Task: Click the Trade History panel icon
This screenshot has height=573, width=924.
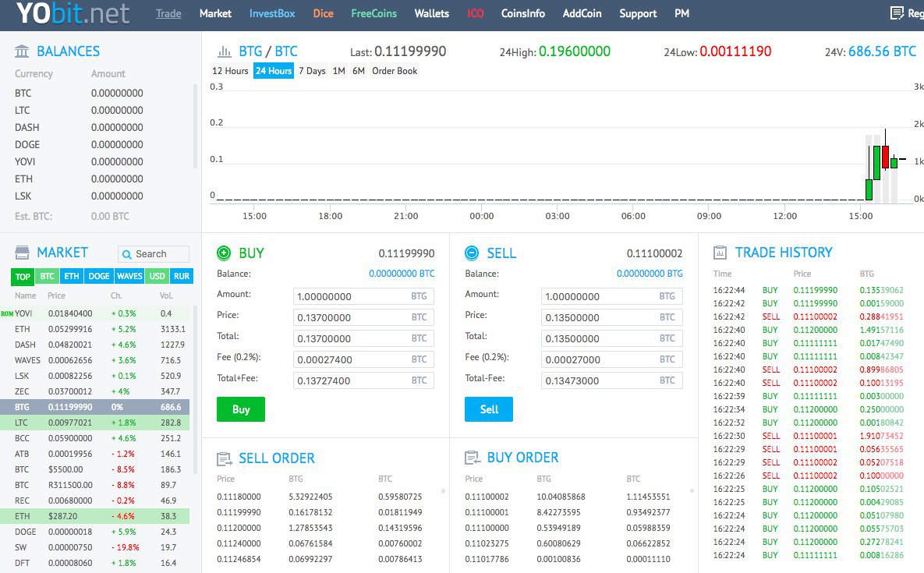Action: 720,253
